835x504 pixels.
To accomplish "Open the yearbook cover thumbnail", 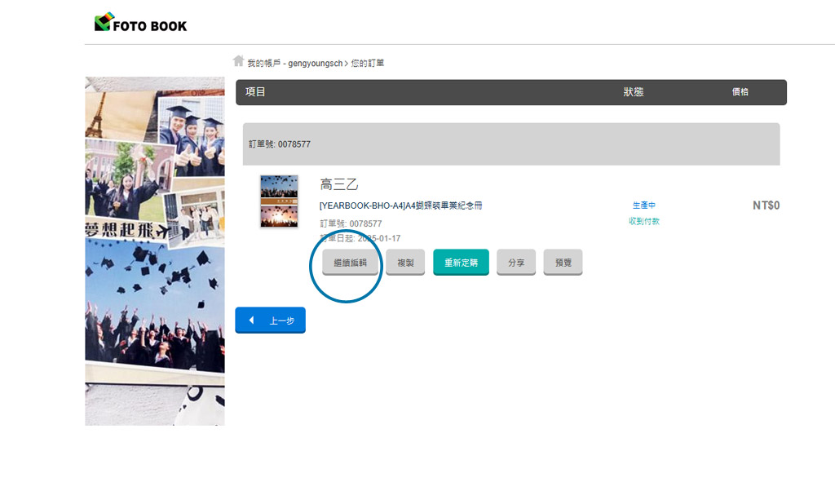I will 279,201.
